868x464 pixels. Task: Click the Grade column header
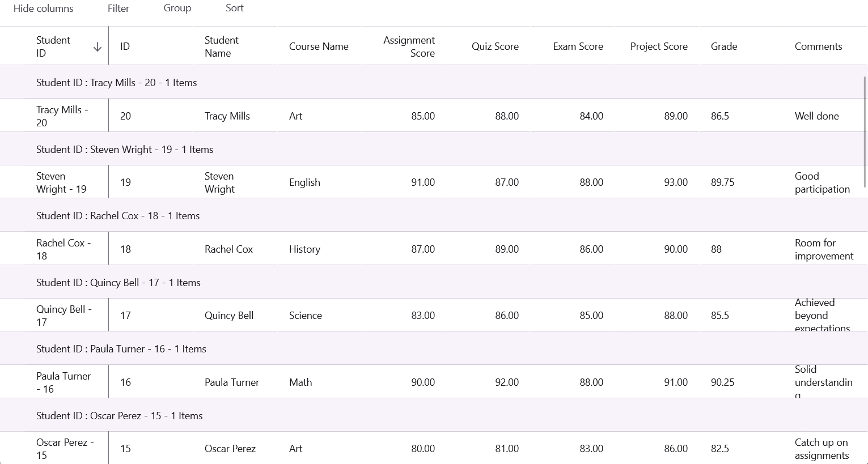724,46
